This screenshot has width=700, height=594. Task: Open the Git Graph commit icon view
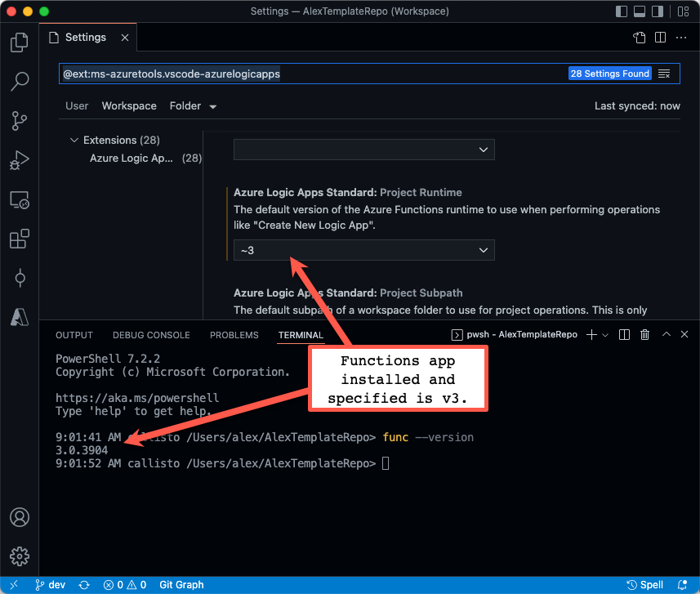pos(20,278)
